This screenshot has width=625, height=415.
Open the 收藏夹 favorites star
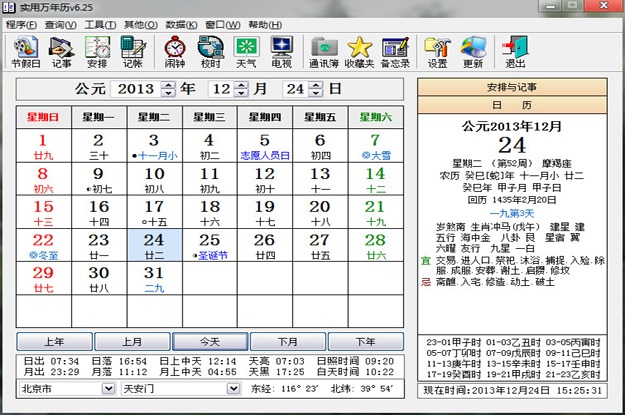coord(360,52)
